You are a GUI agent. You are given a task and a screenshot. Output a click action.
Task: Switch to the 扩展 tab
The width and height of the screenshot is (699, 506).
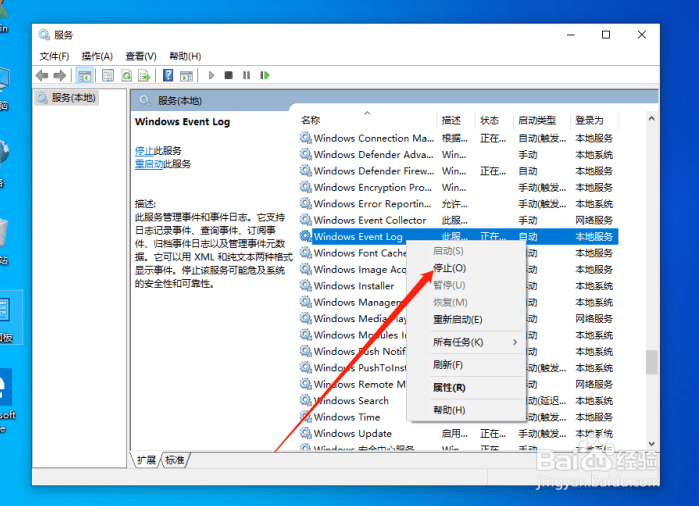(146, 460)
